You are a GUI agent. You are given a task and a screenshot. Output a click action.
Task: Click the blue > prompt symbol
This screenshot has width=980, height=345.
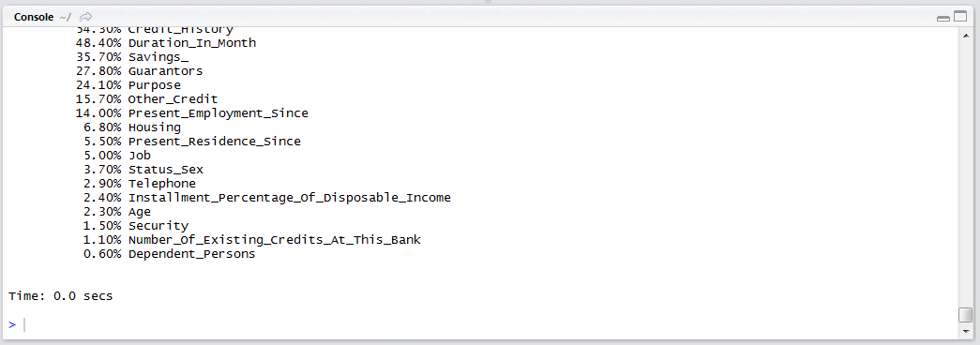[12, 324]
